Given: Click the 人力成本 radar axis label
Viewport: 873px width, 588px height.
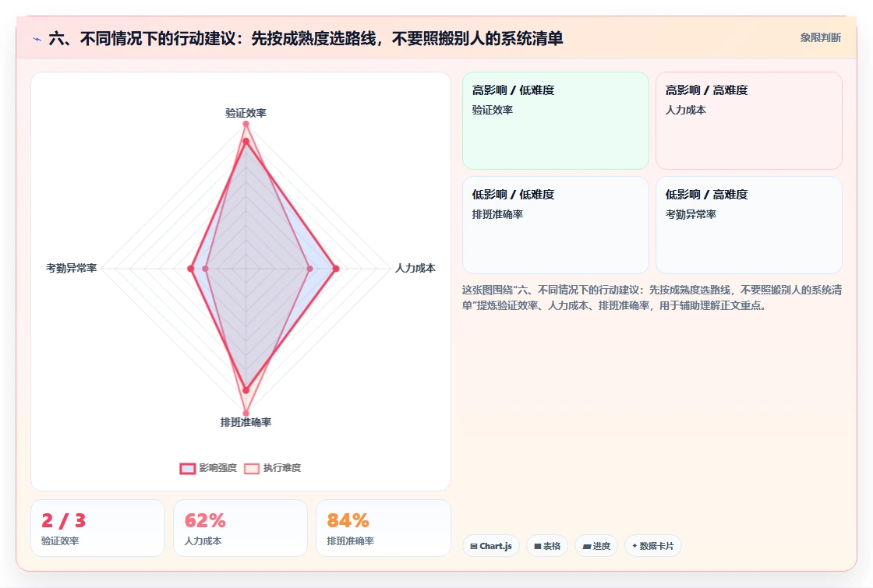Looking at the screenshot, I should click(415, 268).
